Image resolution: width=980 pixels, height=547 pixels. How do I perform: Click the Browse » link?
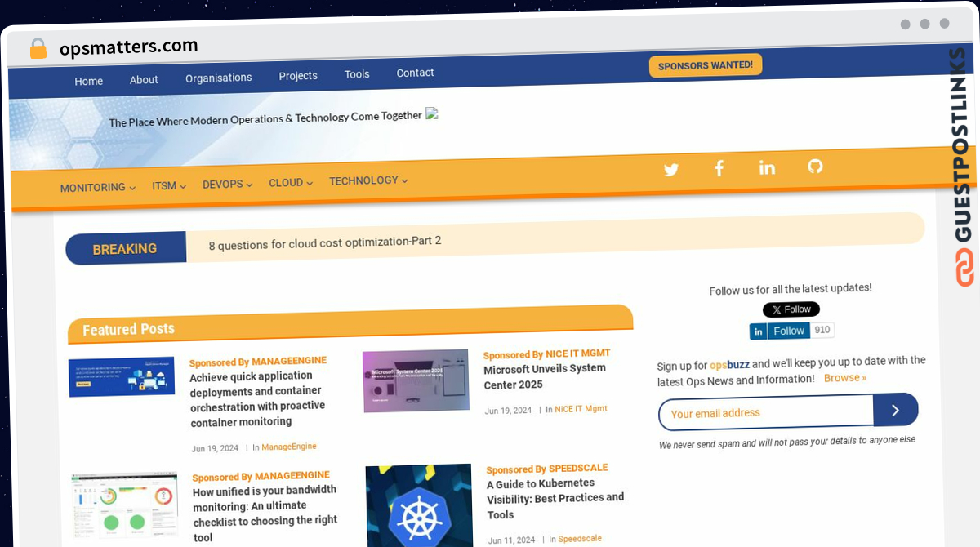click(x=845, y=378)
